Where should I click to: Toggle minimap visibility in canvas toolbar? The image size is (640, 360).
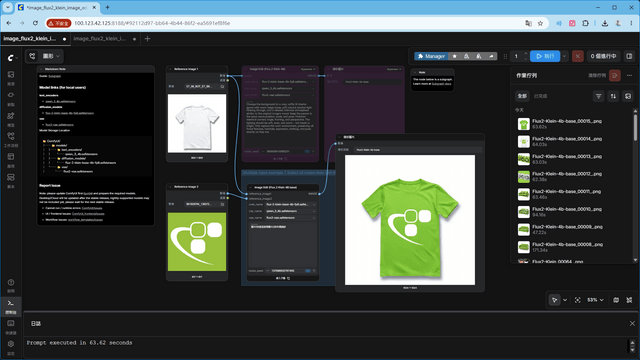616,300
